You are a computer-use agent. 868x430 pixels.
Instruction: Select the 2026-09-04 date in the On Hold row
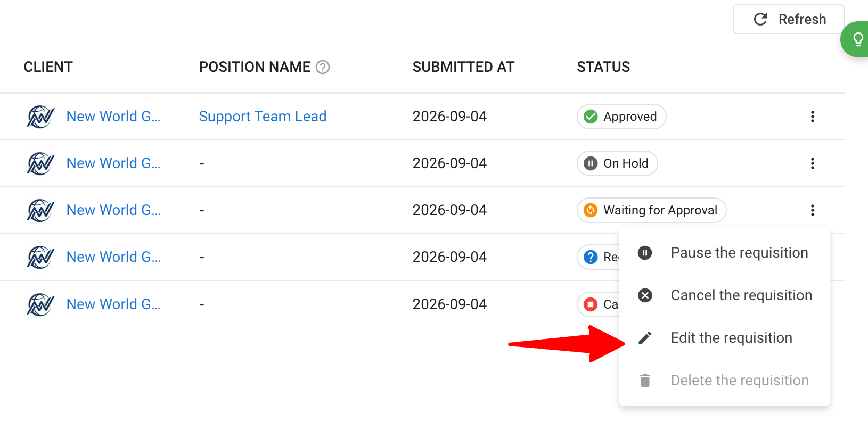pos(449,163)
